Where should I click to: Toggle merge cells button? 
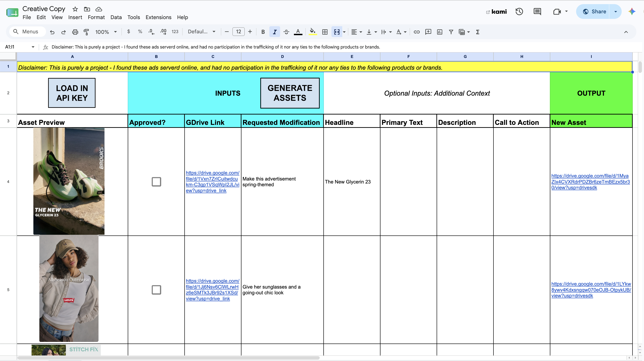(337, 32)
